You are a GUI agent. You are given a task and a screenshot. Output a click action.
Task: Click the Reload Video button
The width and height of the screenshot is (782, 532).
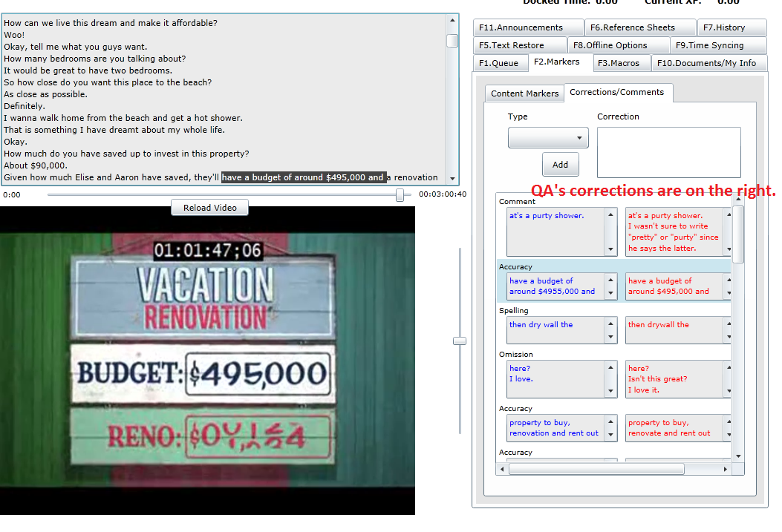click(209, 208)
